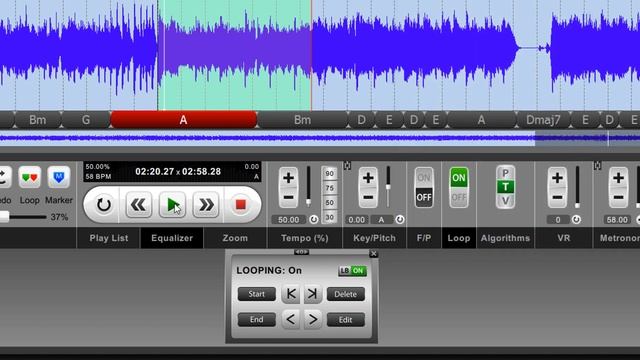Select algorithm V
The image size is (640, 360).
pyautogui.click(x=505, y=201)
